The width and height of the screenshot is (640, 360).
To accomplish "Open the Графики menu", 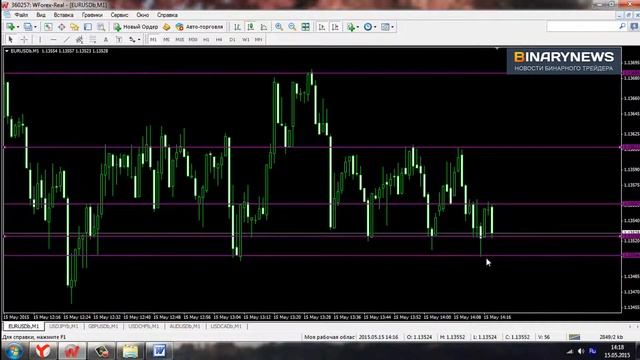I will point(92,15).
